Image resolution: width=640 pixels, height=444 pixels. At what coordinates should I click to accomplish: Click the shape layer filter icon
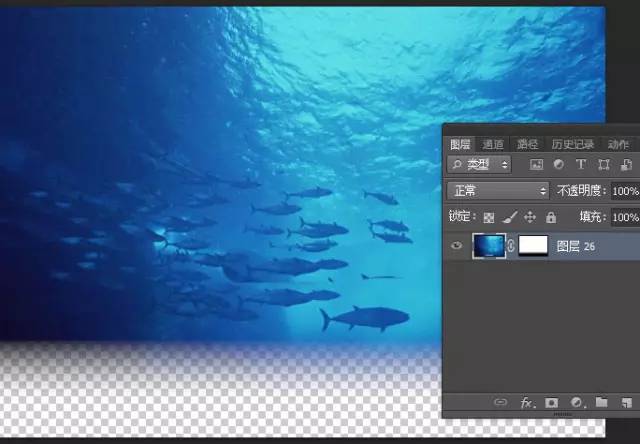603,164
